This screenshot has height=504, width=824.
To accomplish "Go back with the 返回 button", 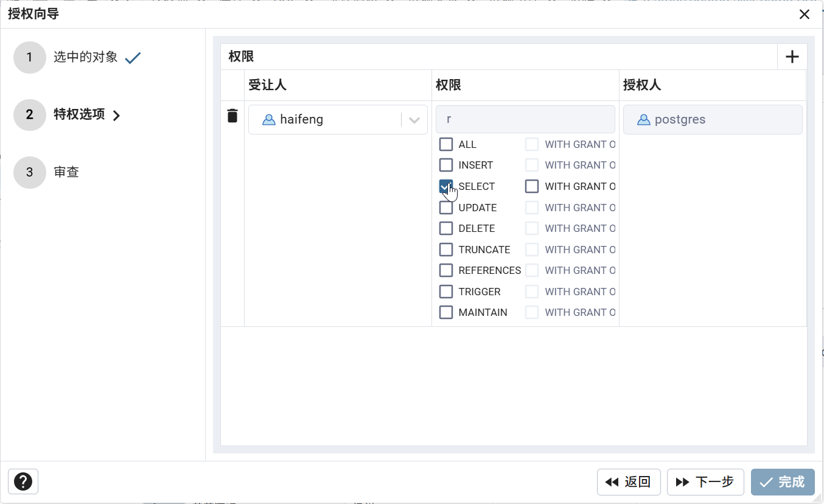I will [629, 482].
